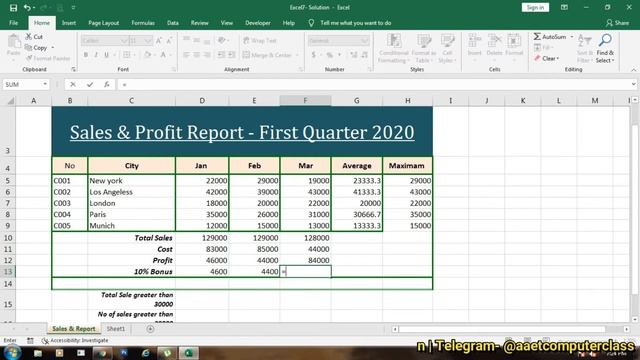The height and width of the screenshot is (360, 640).
Task: Click the Jan profit cell 46000
Action: coord(202,260)
